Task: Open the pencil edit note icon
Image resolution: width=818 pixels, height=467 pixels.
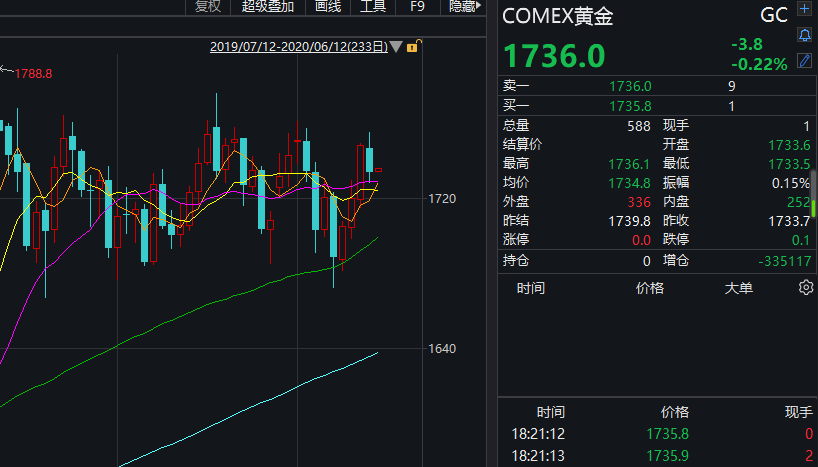Action: pos(804,61)
